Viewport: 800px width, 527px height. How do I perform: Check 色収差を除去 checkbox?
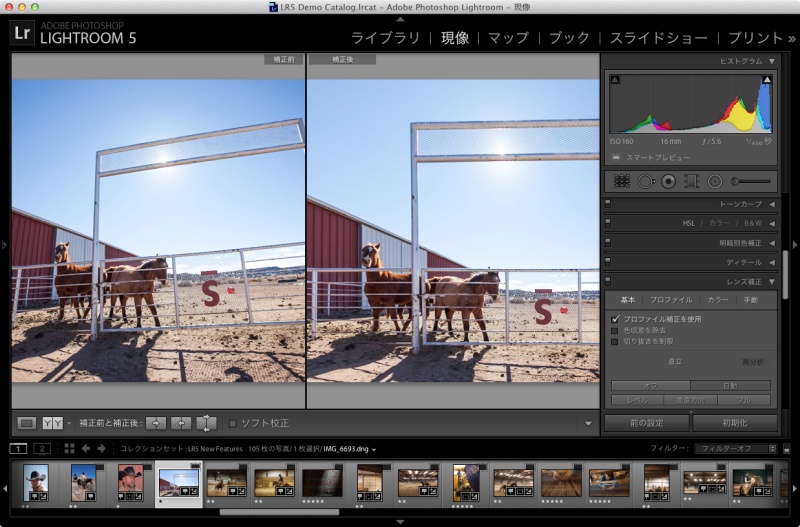(615, 331)
